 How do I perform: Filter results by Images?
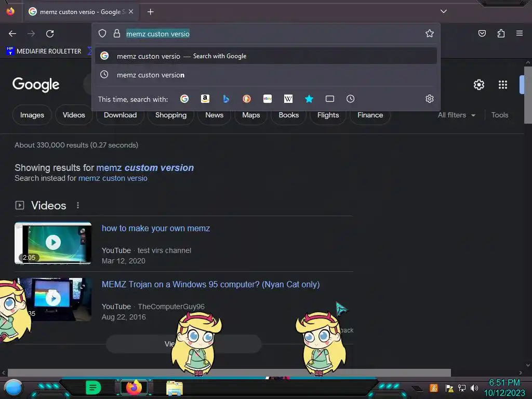[x=32, y=115]
